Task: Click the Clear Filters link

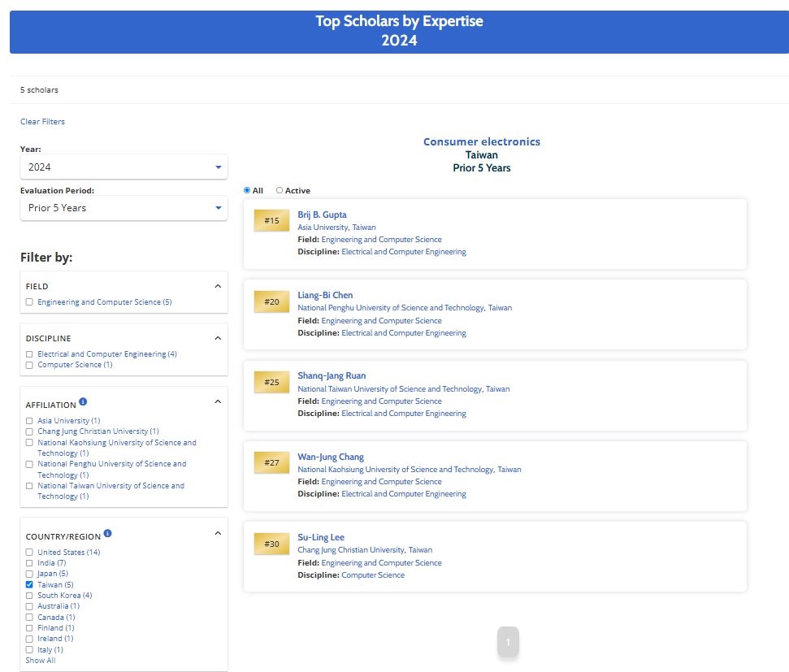Action: click(42, 122)
